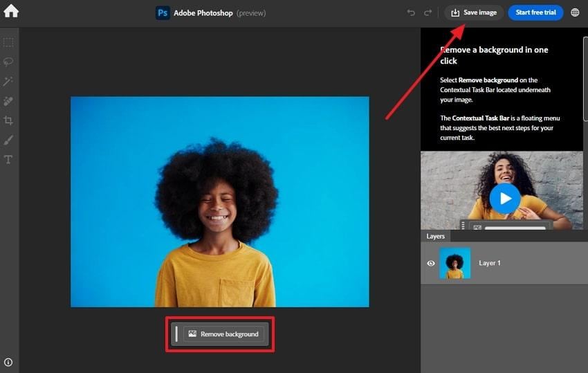Select the Layer 1 thumbnail
Image resolution: width=588 pixels, height=373 pixels.
point(455,263)
